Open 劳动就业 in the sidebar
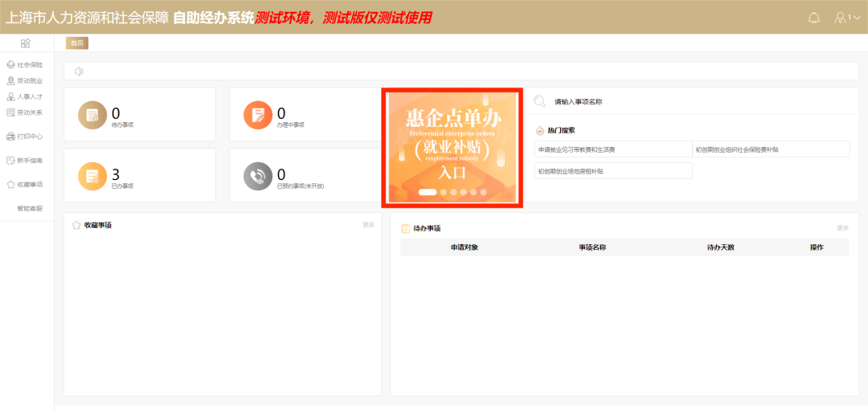The width and height of the screenshot is (868, 412). 25,80
